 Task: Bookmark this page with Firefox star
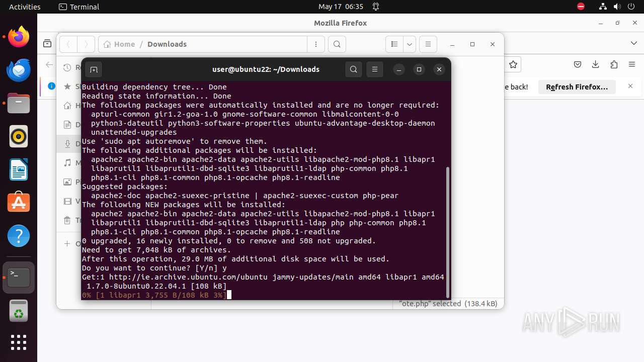513,64
